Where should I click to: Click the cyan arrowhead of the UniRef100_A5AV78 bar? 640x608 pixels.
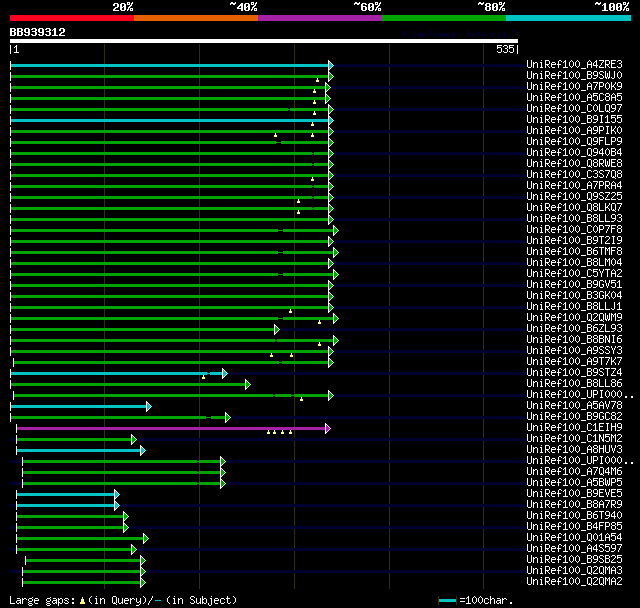click(x=149, y=407)
